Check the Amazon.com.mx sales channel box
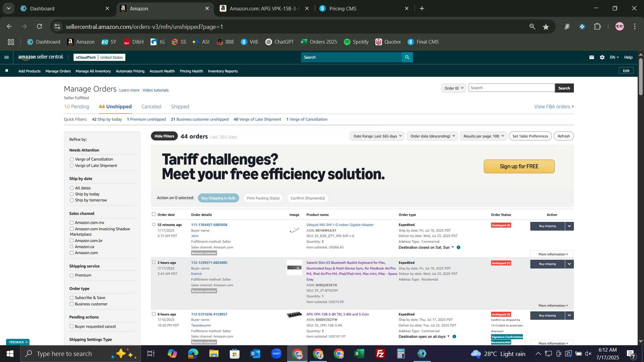644x362 pixels. (x=71, y=223)
